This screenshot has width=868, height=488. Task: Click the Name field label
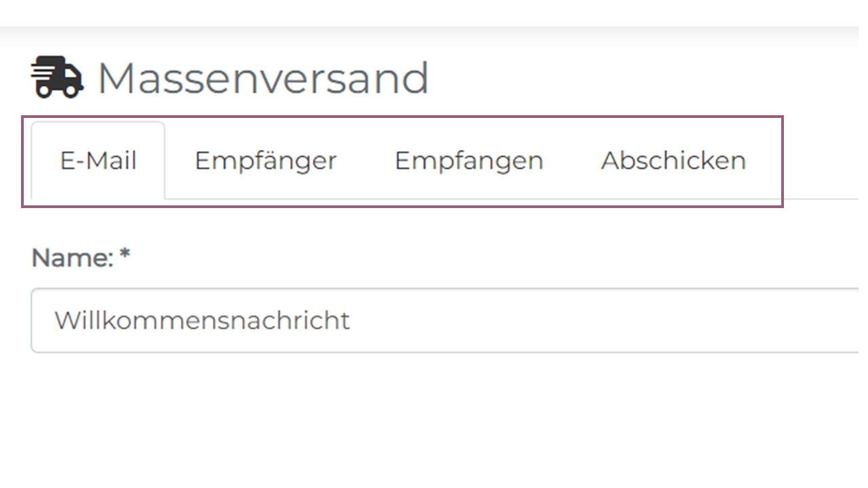72,258
